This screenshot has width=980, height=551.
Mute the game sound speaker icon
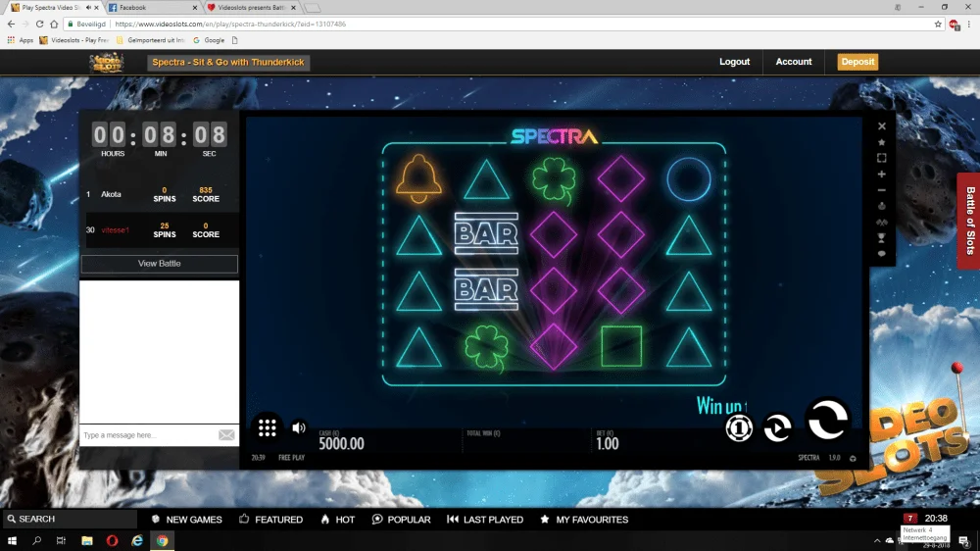tap(299, 427)
